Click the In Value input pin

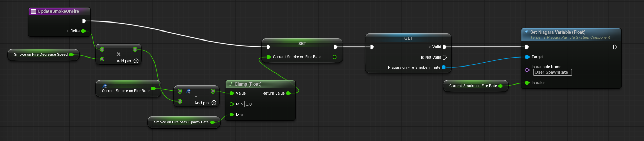coord(527,83)
